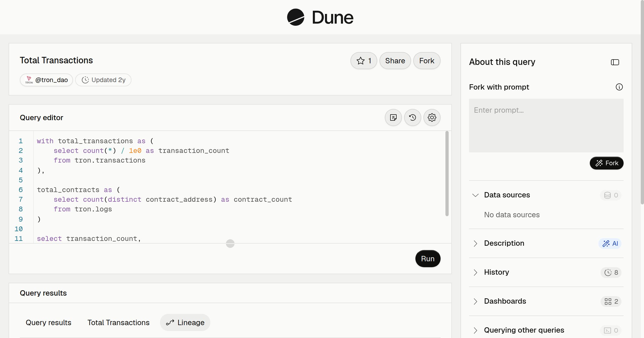The width and height of the screenshot is (644, 338).
Task: Click the Fork button in query header
Action: coord(427,61)
